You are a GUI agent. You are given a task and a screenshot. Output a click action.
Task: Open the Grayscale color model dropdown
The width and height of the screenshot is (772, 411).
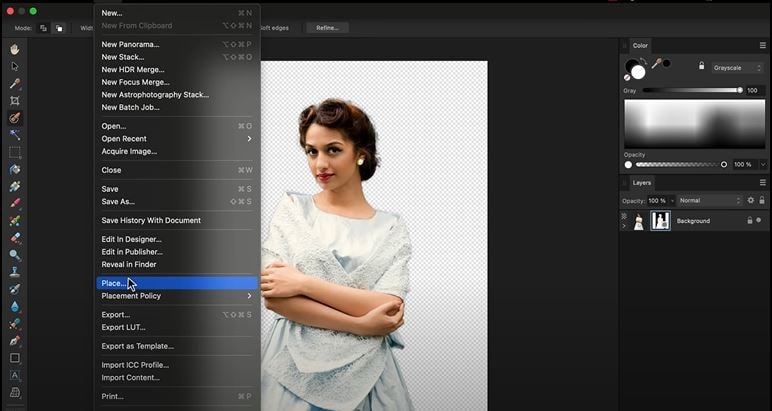737,68
